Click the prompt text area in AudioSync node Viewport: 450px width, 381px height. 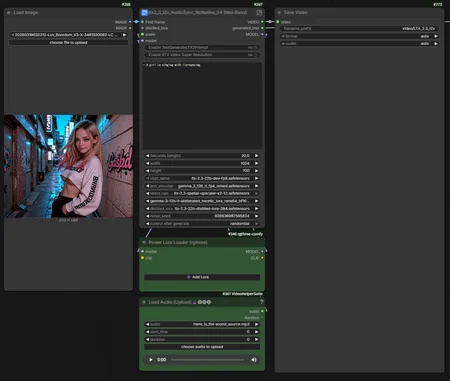pyautogui.click(x=202, y=105)
